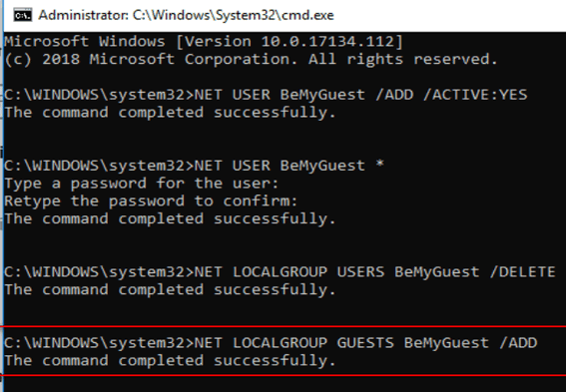Click the Administrator cmd.exe window title text

coord(186,15)
